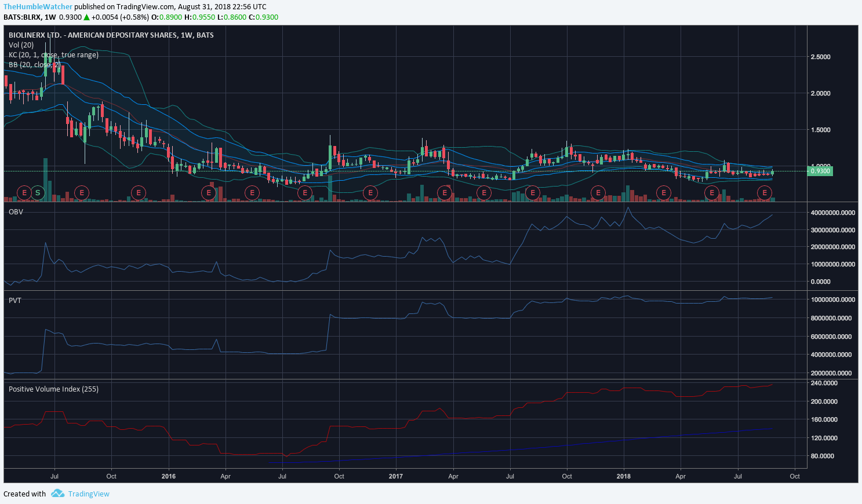Click the earnings E marker for August 2017
Viewport: 862px width, 504px height.
point(532,192)
